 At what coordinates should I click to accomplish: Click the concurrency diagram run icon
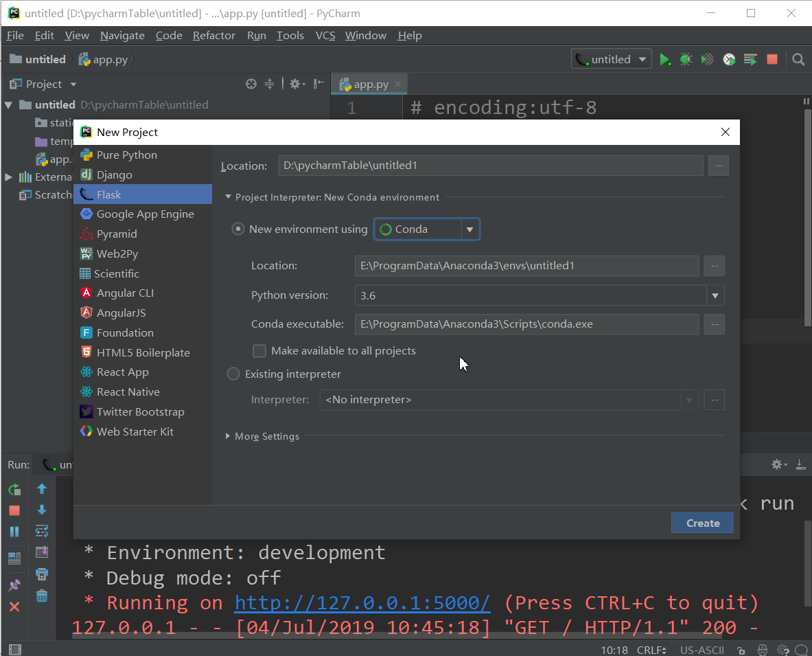(x=750, y=60)
